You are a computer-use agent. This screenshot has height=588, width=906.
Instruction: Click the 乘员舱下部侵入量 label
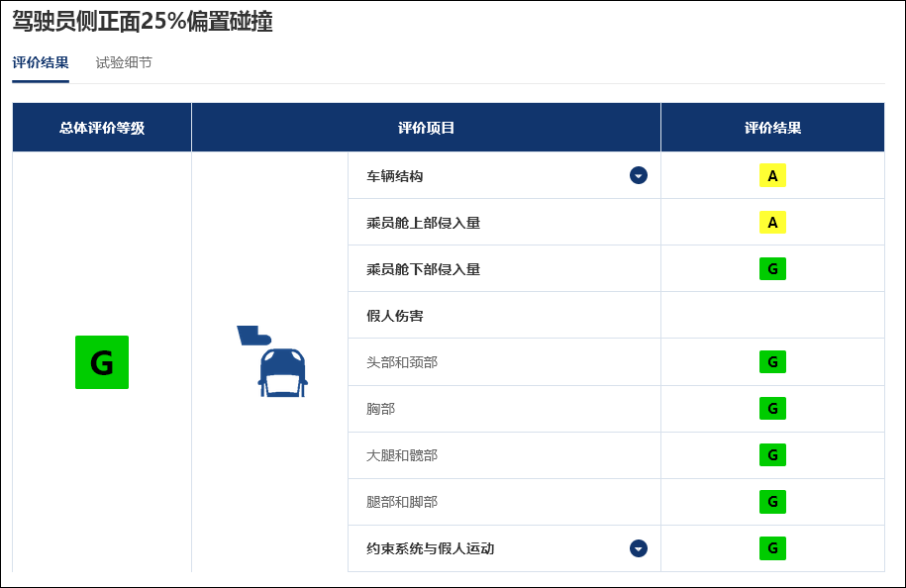click(424, 269)
